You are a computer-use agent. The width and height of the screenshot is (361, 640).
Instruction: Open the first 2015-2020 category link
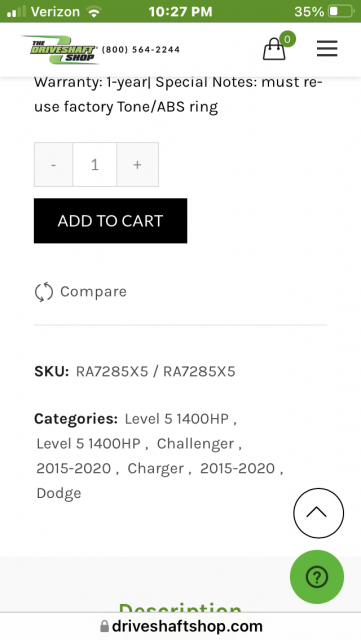74,469
